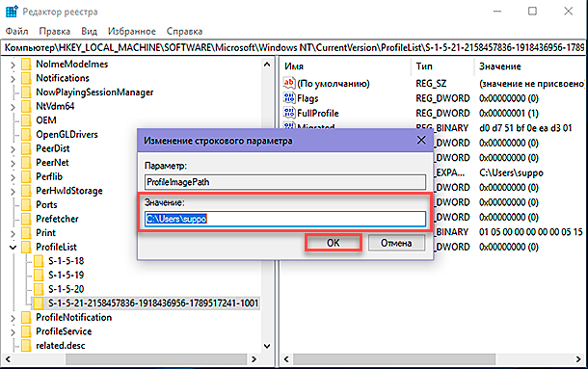Expand the PerHwIdStorage tree node
588x369 pixels.
click(13, 192)
